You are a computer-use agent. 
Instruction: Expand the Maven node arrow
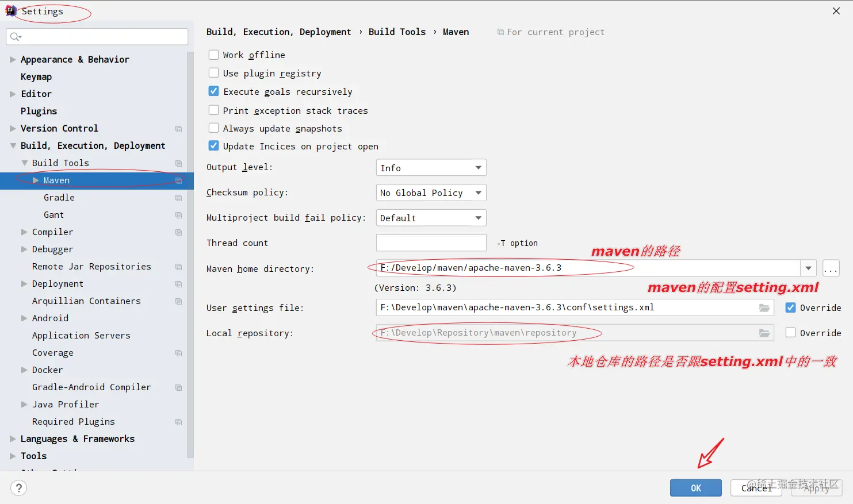click(36, 180)
